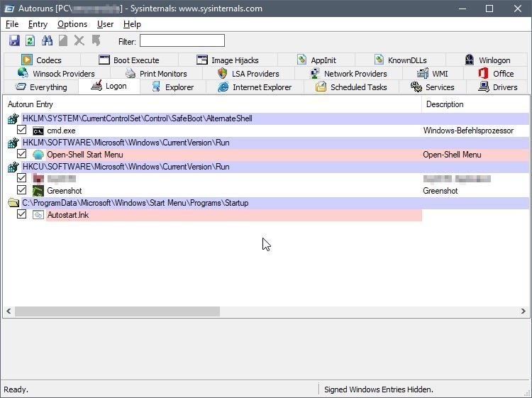
Task: Click the Description column header
Action: point(475,104)
